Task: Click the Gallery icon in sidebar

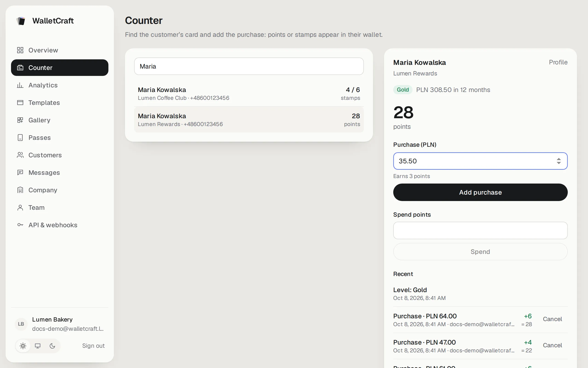Action: click(20, 120)
